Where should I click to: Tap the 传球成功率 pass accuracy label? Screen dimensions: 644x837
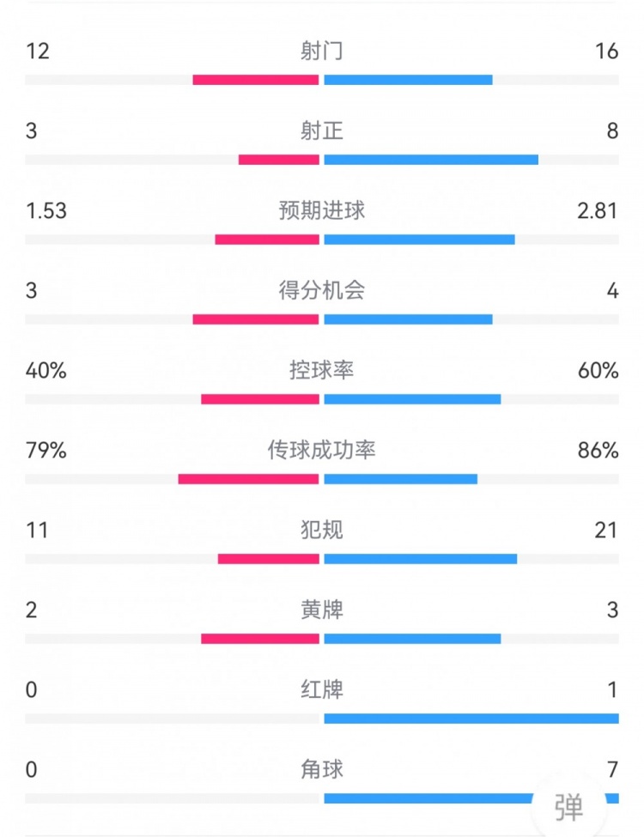(x=322, y=450)
